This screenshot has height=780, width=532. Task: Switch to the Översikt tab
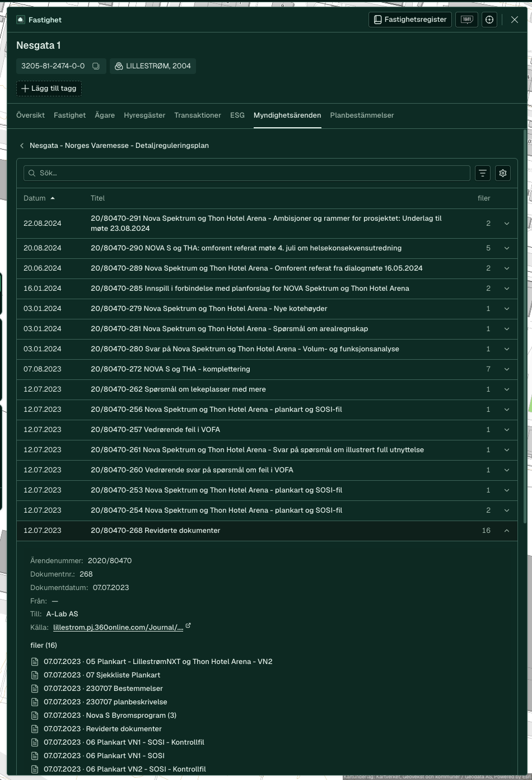pos(30,115)
